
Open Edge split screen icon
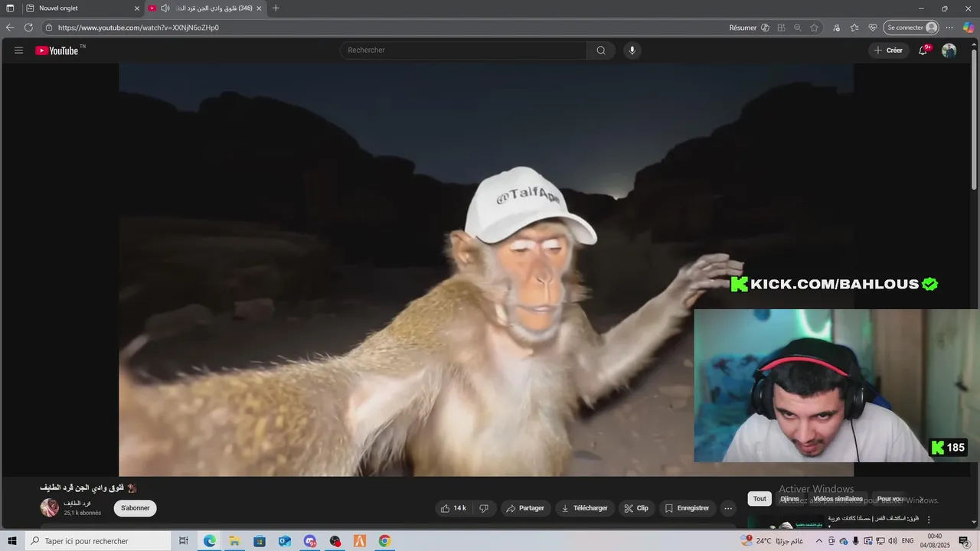781,28
